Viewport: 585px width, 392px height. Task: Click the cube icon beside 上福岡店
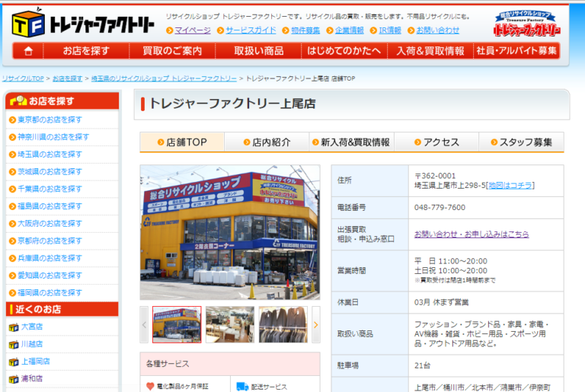(x=14, y=362)
